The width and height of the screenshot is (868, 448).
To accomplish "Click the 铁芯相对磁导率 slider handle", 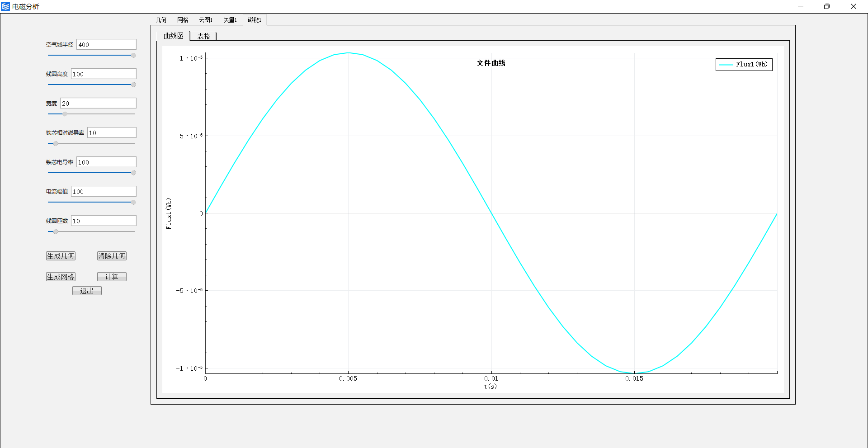I will coord(56,143).
